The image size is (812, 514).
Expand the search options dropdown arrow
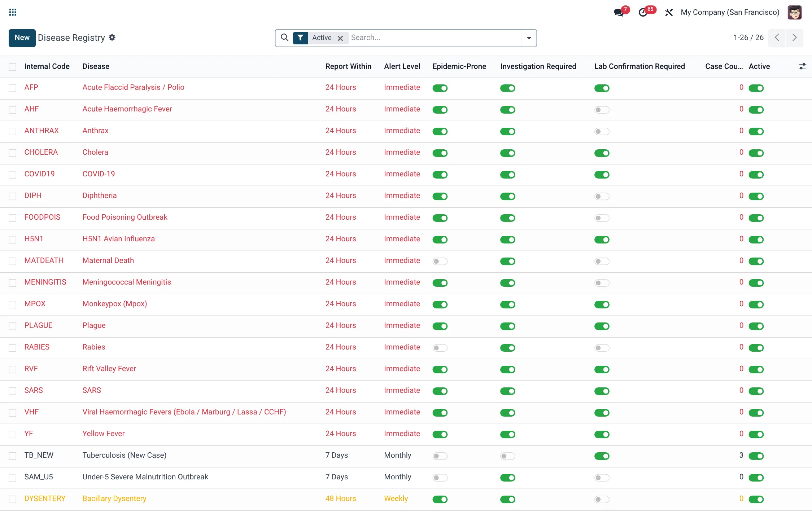(529, 38)
